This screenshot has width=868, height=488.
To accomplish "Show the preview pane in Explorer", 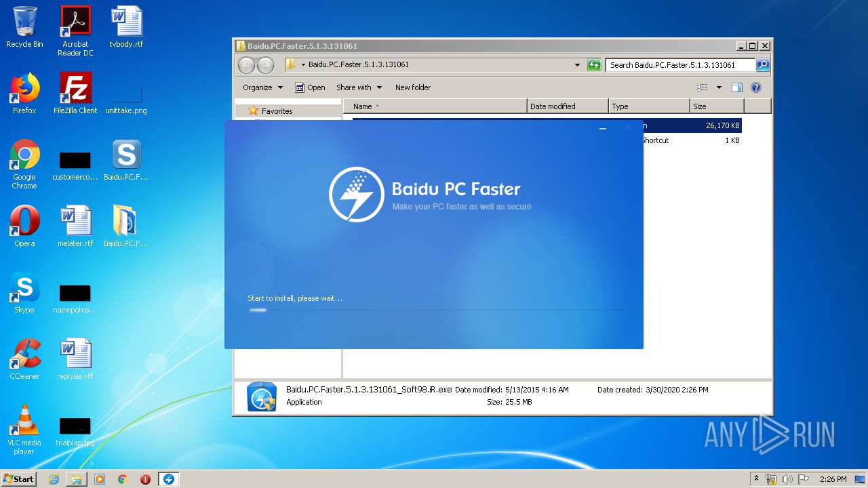I will [x=737, y=87].
